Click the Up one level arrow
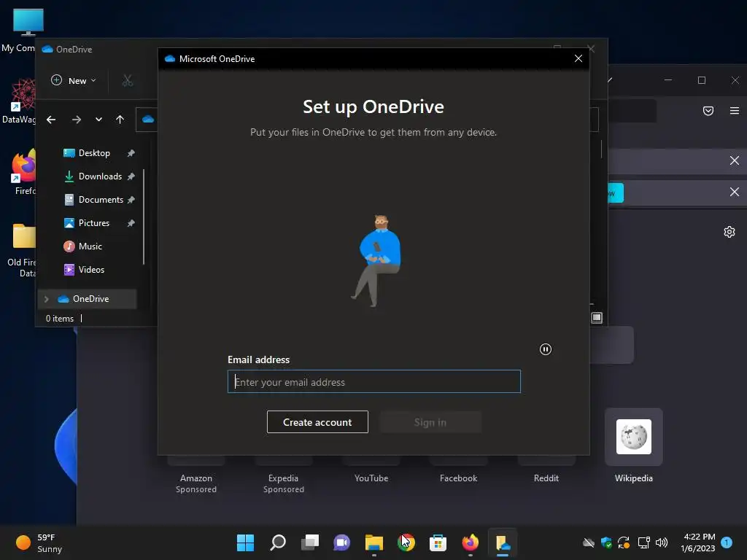The image size is (747, 560). coord(120,120)
